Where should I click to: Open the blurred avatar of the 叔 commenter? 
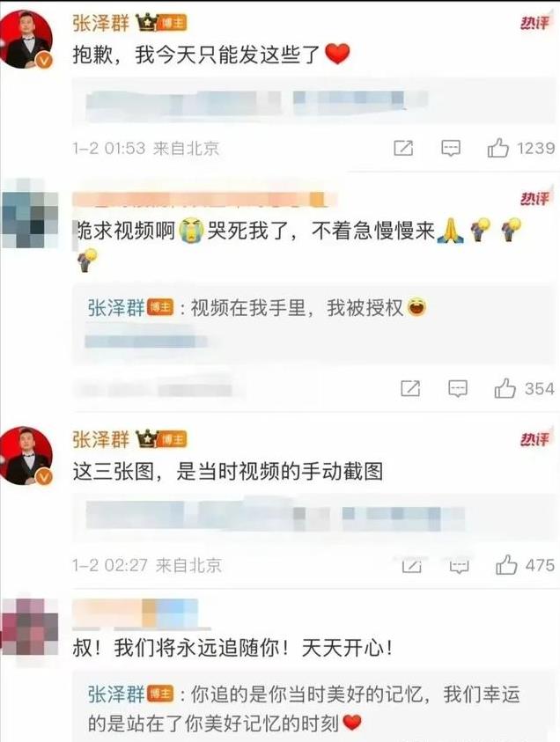click(x=30, y=627)
